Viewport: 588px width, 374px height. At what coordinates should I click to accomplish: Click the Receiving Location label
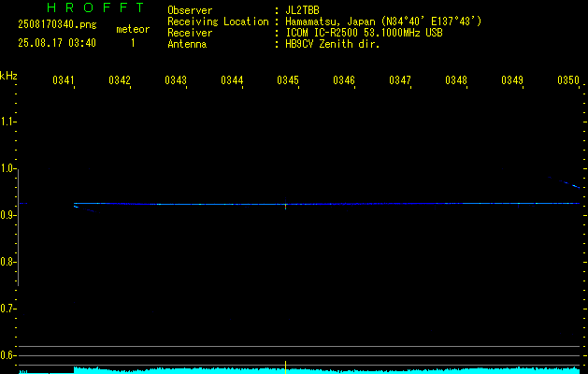click(x=218, y=22)
